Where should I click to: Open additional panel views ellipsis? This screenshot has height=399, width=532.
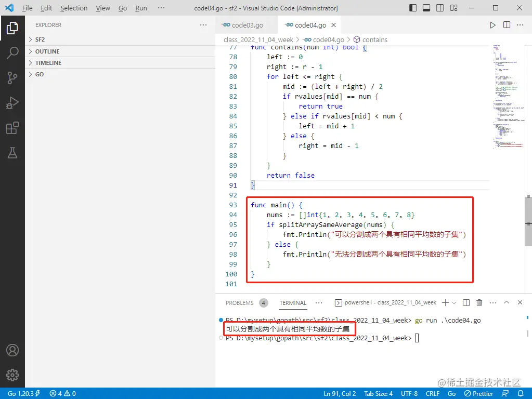point(319,303)
